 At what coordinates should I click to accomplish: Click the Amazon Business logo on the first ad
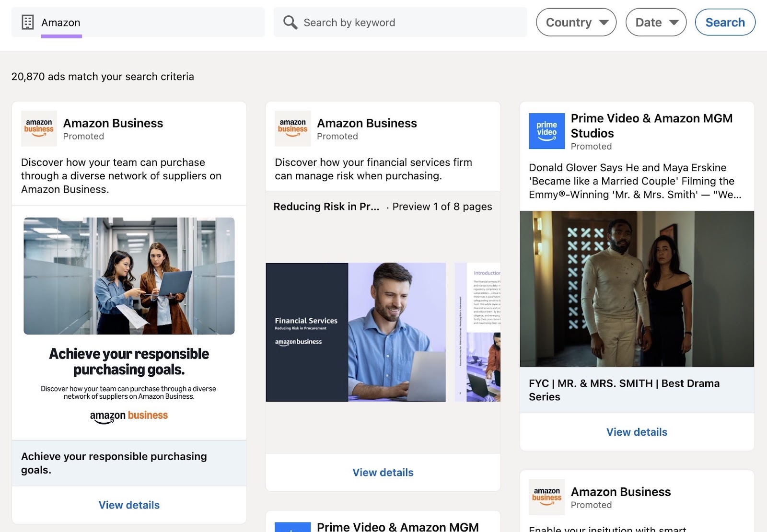[40, 128]
